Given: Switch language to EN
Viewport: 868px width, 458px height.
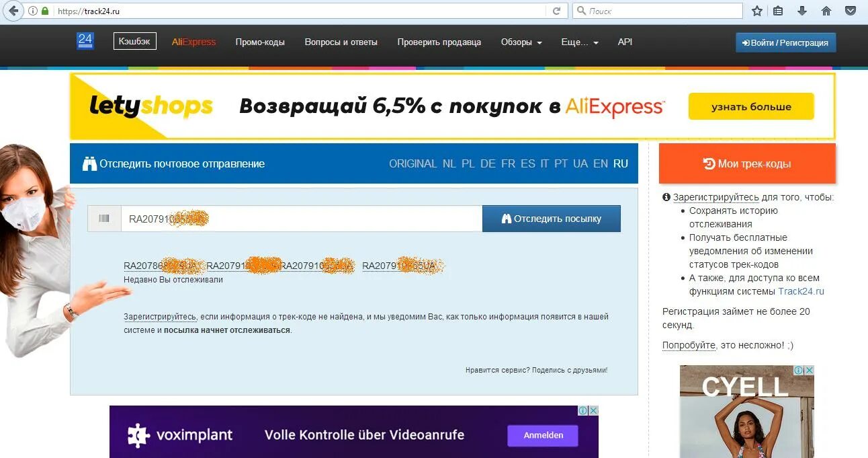Looking at the screenshot, I should [x=601, y=163].
